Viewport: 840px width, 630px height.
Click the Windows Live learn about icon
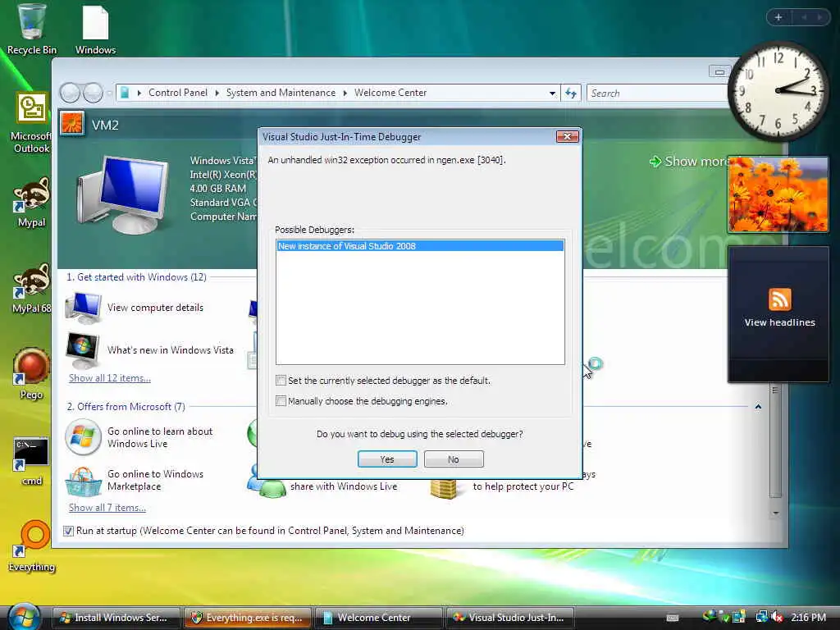point(83,437)
